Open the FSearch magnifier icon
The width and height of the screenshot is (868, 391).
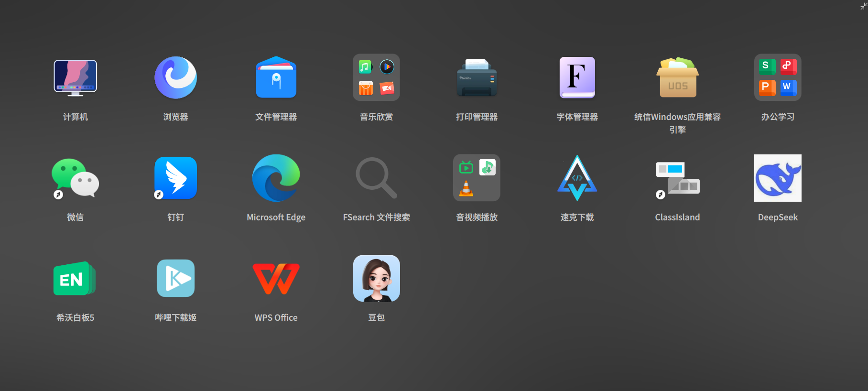coord(377,178)
